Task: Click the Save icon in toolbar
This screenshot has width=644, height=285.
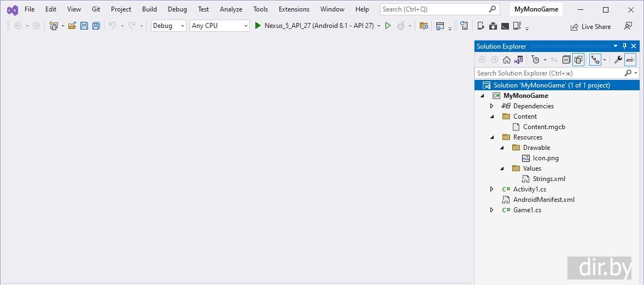Action: tap(84, 26)
